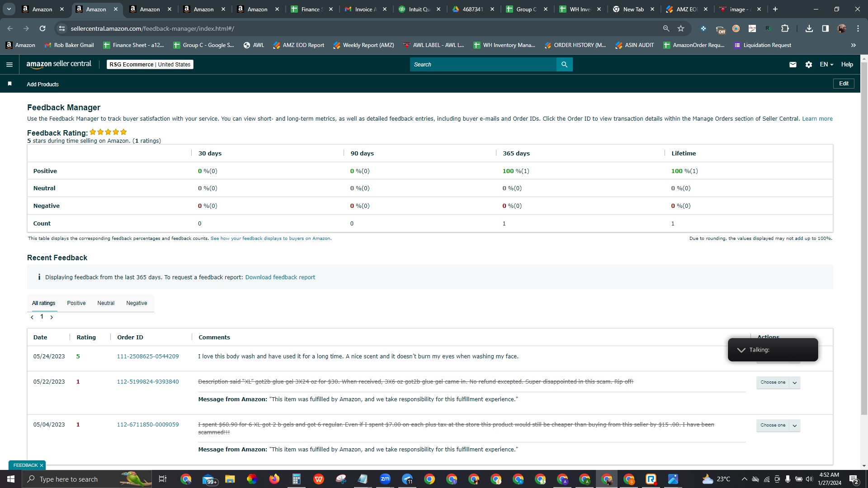Open the ASIN AUDIT bookmark
The height and width of the screenshot is (488, 868).
635,45
